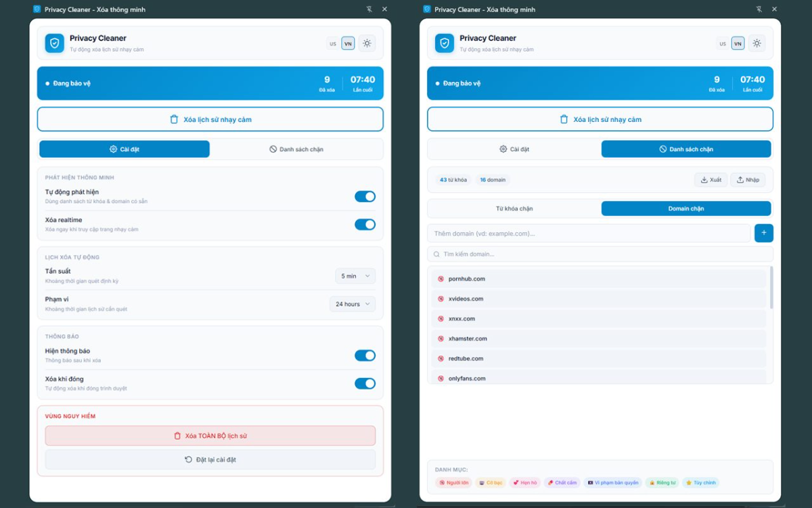Click the block icon beside pornhub.com
This screenshot has height=508, width=812.
point(441,279)
